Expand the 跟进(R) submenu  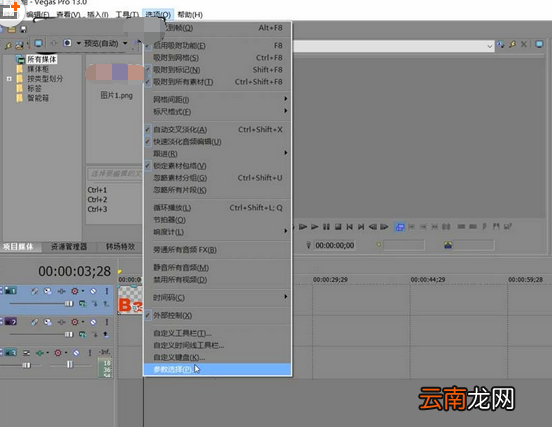tap(217, 153)
